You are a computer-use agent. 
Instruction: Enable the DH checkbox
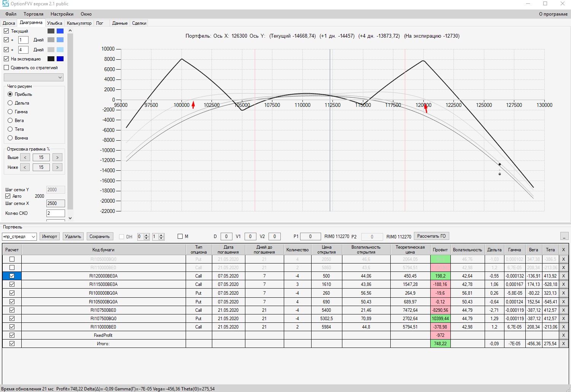tap(122, 236)
